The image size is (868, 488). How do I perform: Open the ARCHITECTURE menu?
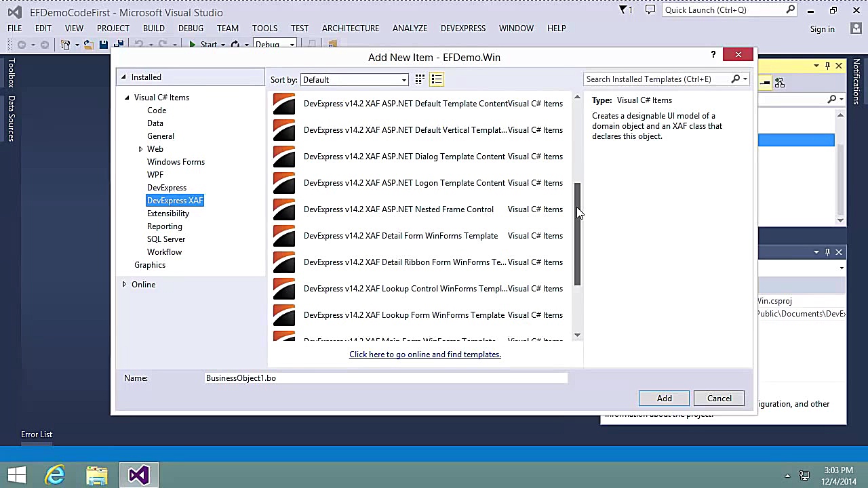350,28
